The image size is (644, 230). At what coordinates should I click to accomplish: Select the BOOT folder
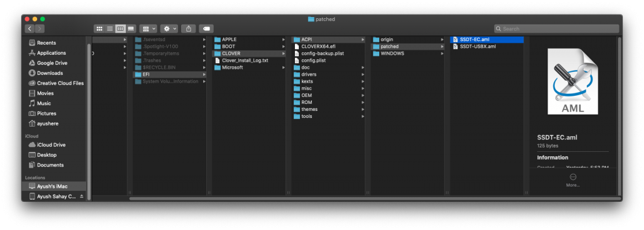pos(249,47)
